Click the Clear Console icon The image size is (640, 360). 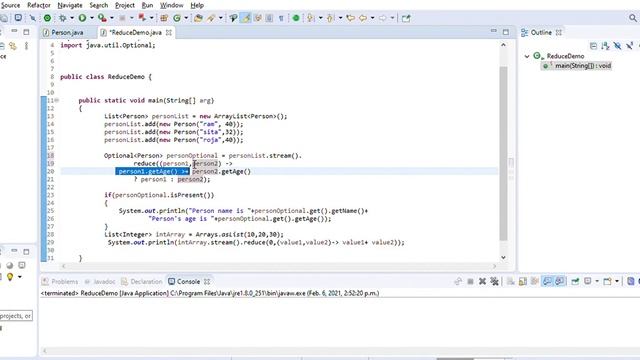(510, 281)
